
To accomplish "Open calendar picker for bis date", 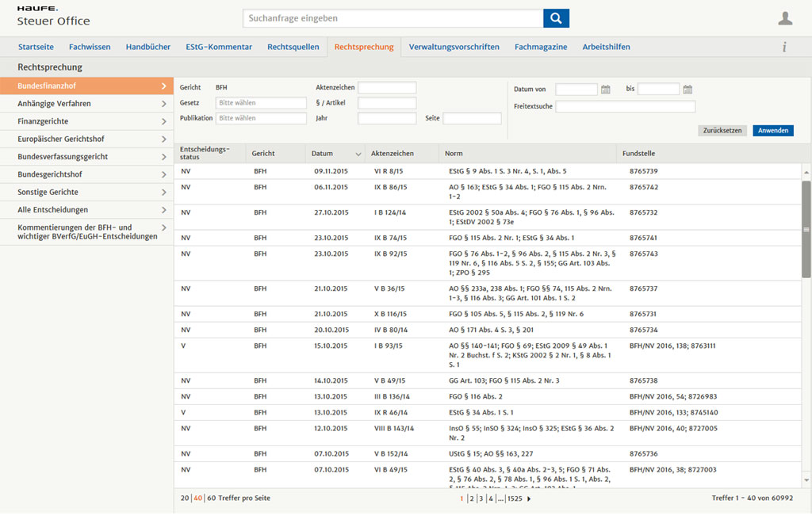I will [x=688, y=90].
